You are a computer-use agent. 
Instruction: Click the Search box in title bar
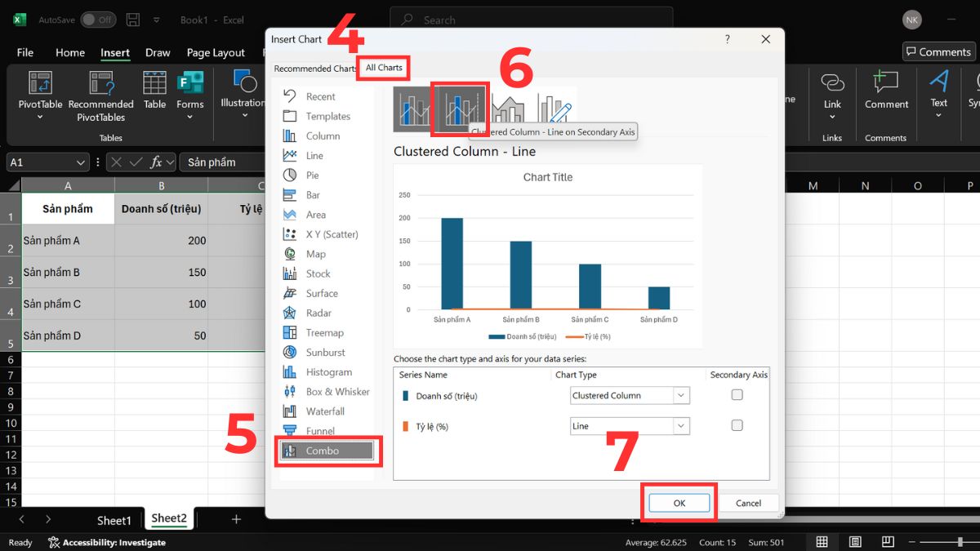coord(531,20)
